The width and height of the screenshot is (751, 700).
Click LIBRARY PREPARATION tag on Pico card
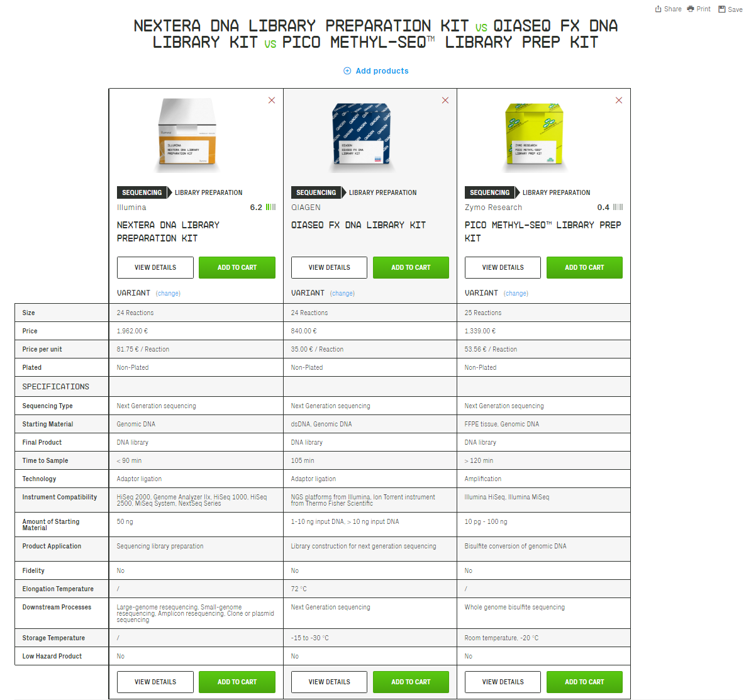tap(556, 192)
